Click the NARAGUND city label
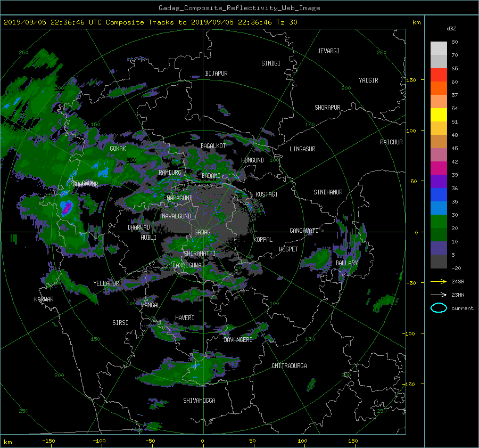The width and height of the screenshot is (479, 448). tap(180, 198)
